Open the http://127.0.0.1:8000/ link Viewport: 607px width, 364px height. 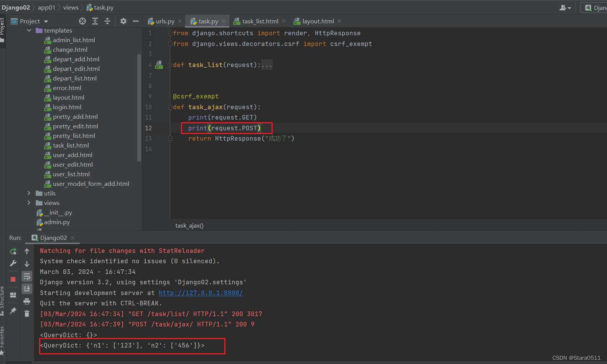point(201,293)
